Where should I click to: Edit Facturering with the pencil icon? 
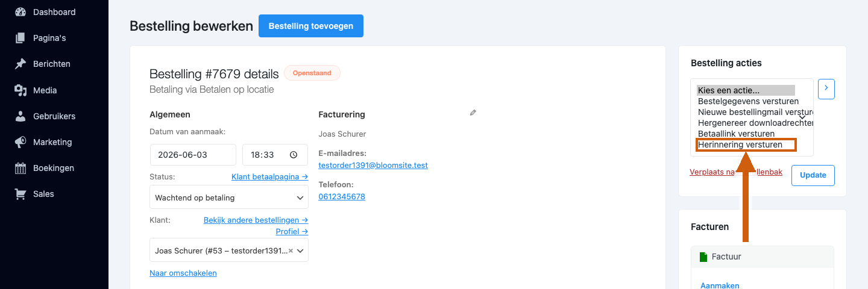[473, 113]
